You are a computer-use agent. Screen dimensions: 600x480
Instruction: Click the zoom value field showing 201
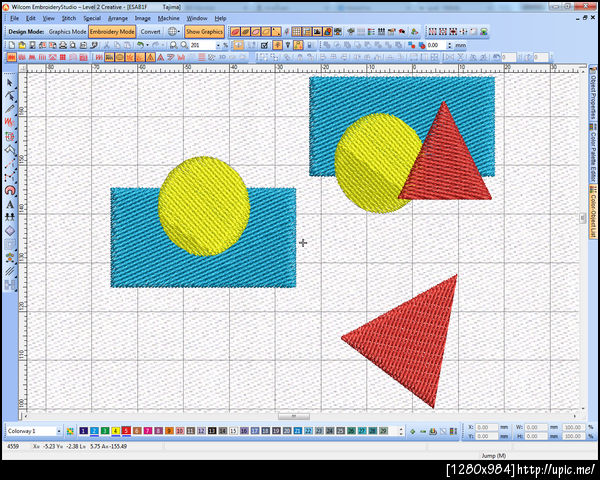[202, 45]
